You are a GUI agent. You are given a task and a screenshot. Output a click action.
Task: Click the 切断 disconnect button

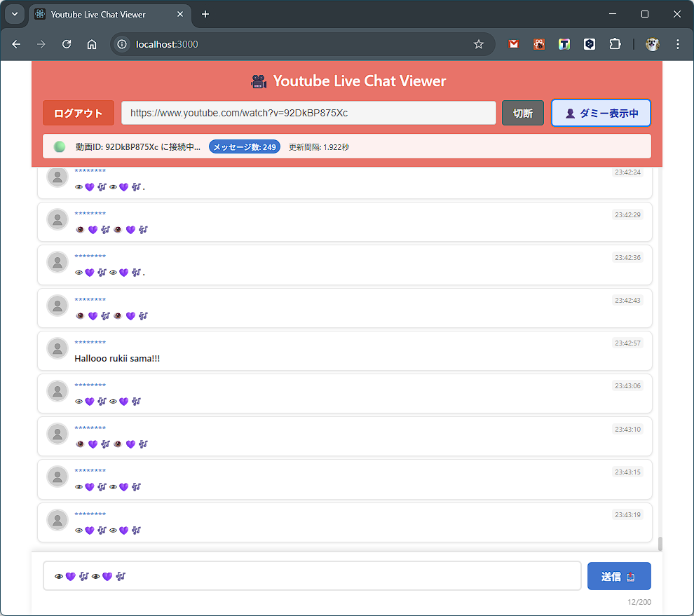[x=523, y=114]
